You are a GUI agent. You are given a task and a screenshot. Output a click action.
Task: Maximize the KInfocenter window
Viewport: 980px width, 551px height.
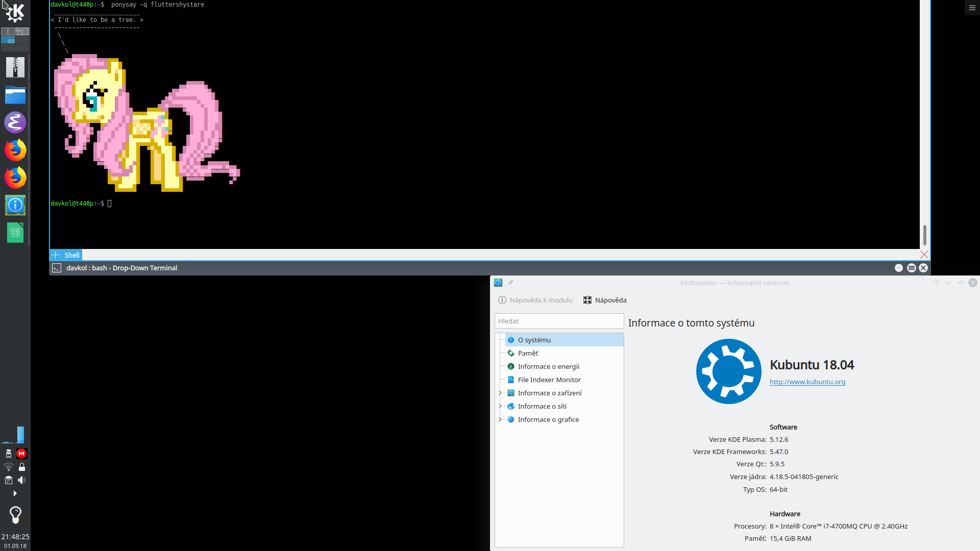(x=961, y=283)
